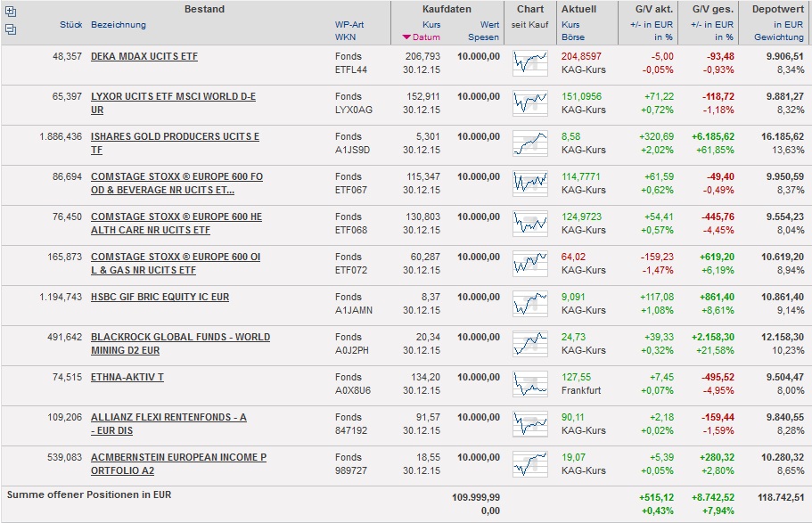The height and width of the screenshot is (523, 812).
Task: Click the WKN column header
Action: 345,37
